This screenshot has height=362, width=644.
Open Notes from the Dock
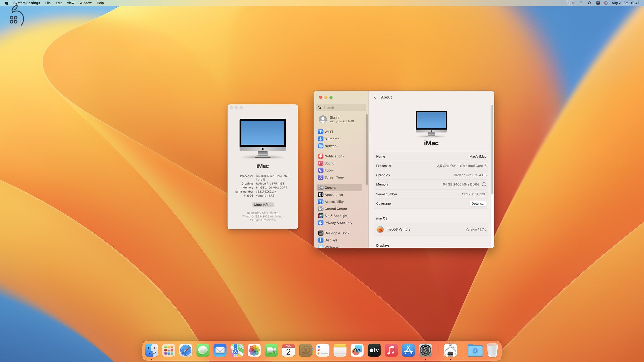(340, 350)
